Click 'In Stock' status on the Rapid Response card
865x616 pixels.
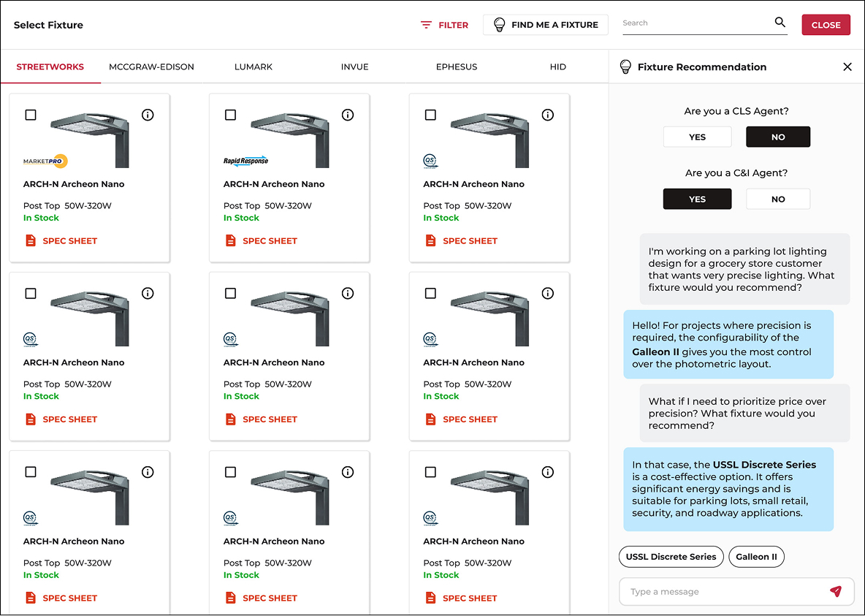click(241, 218)
